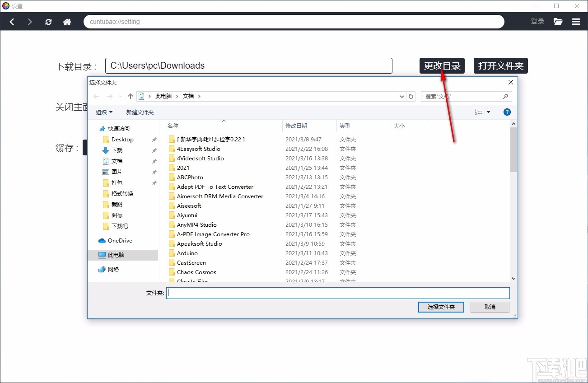Select the Aiyuntui folder

click(x=187, y=215)
